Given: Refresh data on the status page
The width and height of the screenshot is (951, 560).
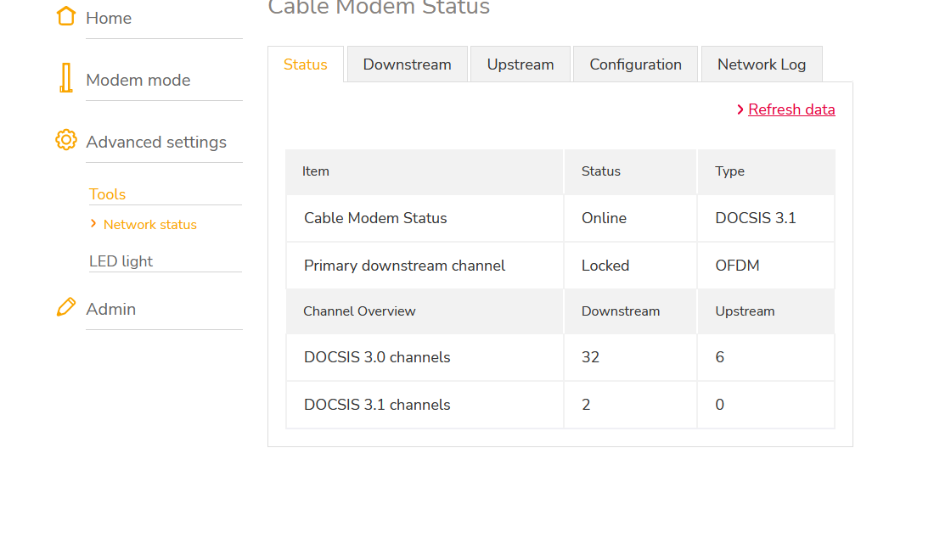Looking at the screenshot, I should (791, 109).
